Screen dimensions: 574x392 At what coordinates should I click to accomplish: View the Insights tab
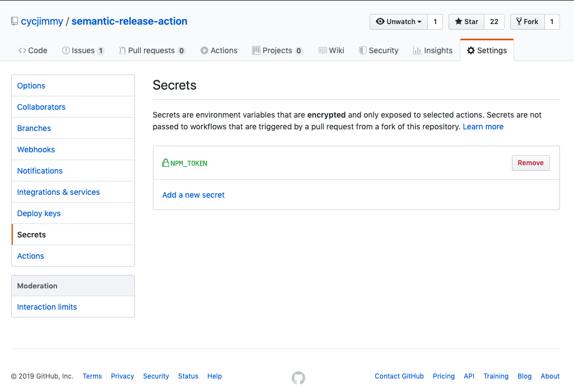tap(432, 50)
